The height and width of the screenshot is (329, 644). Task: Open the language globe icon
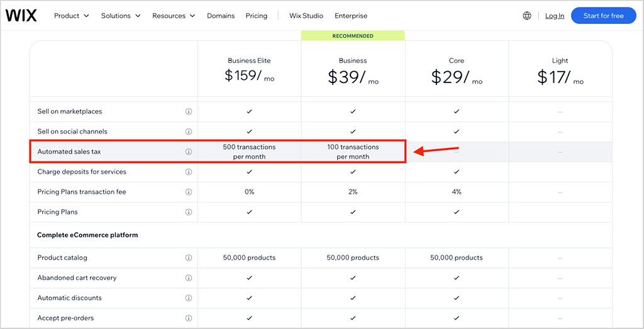point(527,16)
